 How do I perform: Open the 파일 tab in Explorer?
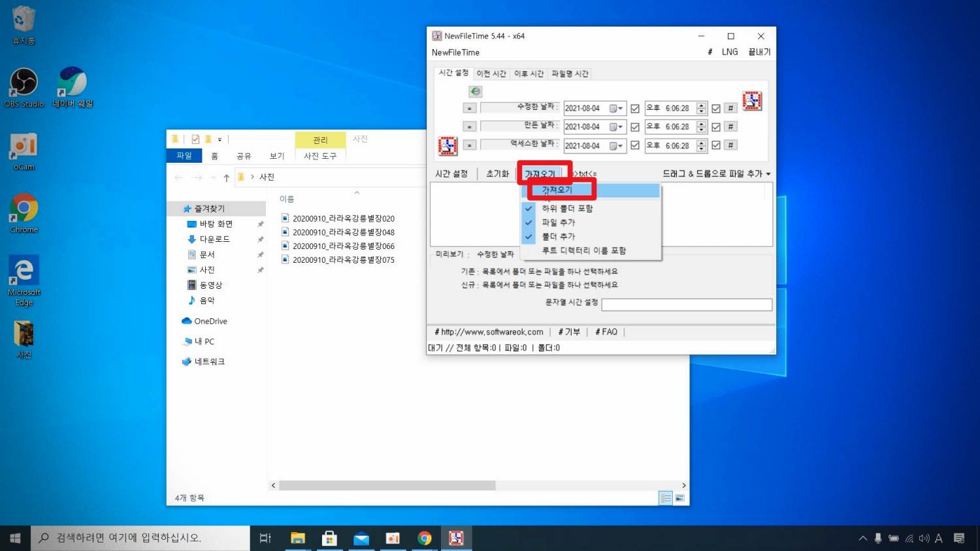click(184, 156)
